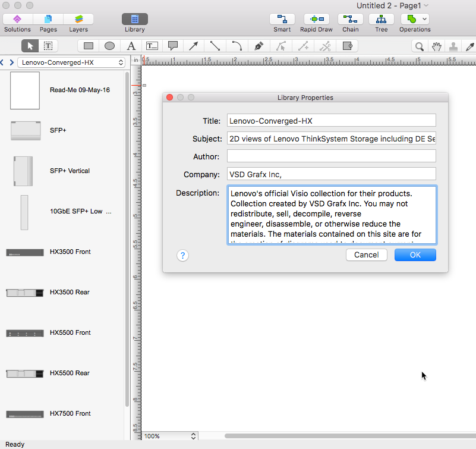
Task: Confirm Library Properties with OK
Action: point(415,255)
